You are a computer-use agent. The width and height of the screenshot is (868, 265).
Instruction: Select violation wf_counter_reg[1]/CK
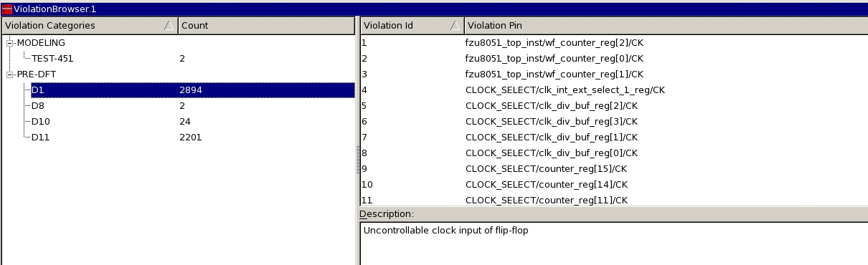pos(555,74)
